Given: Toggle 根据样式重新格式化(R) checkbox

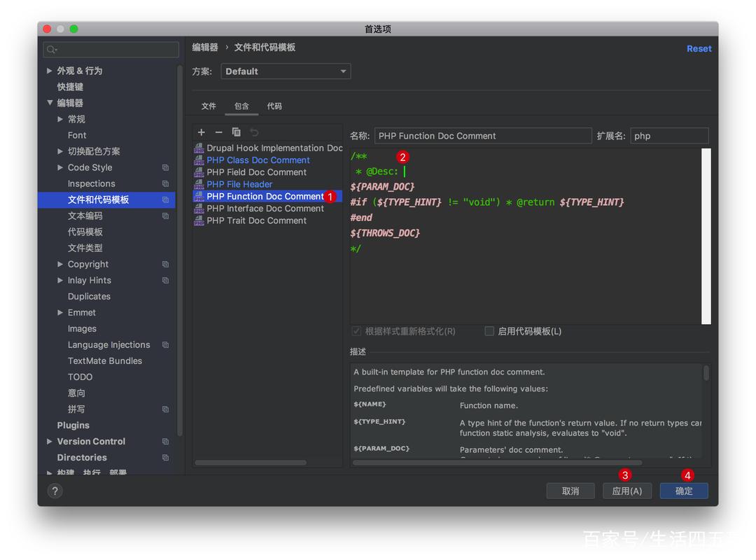Looking at the screenshot, I should point(356,331).
